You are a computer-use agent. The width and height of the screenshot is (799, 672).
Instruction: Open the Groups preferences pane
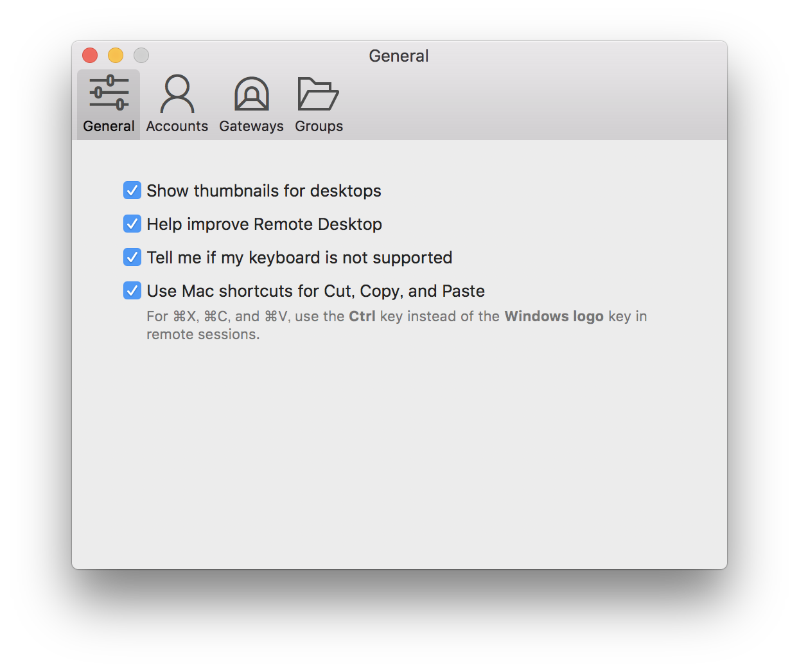coord(319,104)
